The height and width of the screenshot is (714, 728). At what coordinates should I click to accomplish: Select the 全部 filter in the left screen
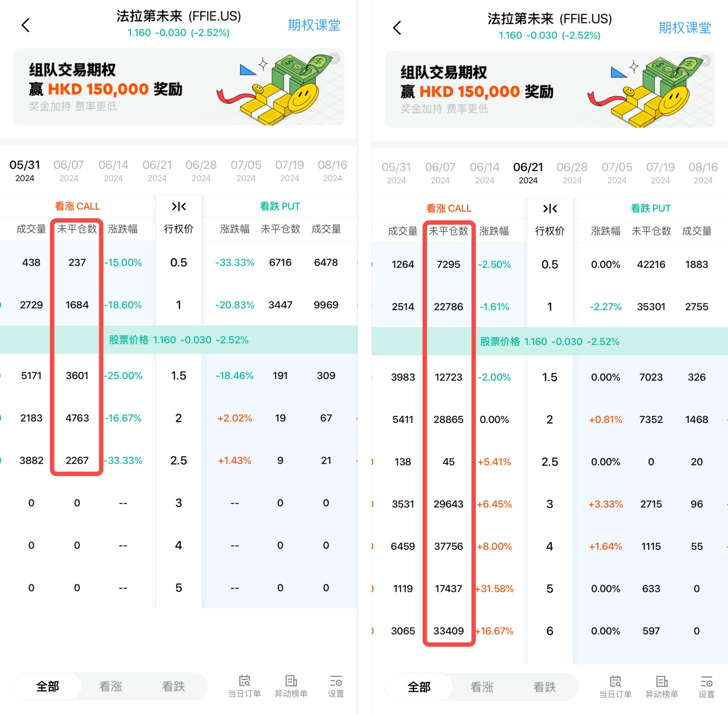coord(48,686)
